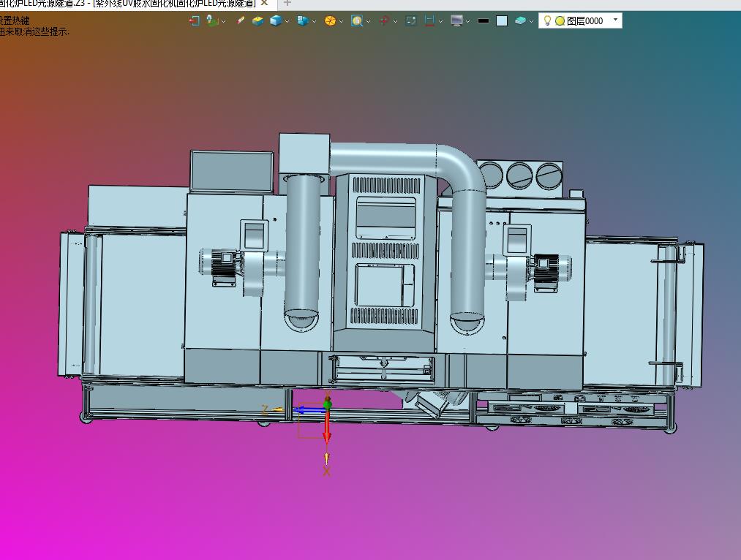Click the red eraser pencil icon
The height and width of the screenshot is (560, 741).
pos(240,20)
